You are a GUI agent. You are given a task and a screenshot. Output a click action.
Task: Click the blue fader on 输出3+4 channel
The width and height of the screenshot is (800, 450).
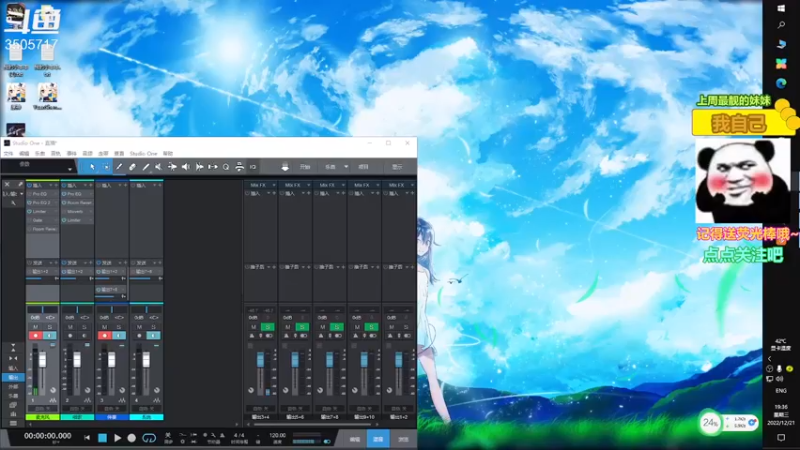pyautogui.click(x=260, y=359)
